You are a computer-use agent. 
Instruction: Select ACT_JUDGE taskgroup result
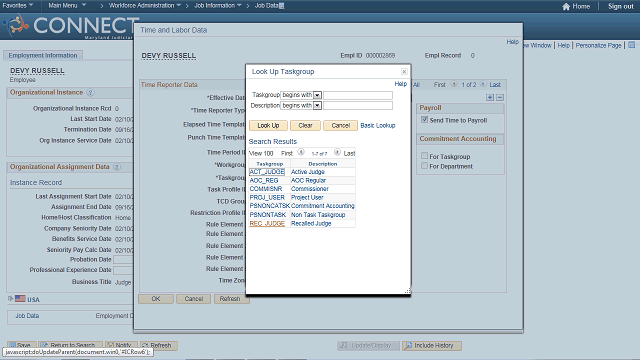(x=267, y=172)
